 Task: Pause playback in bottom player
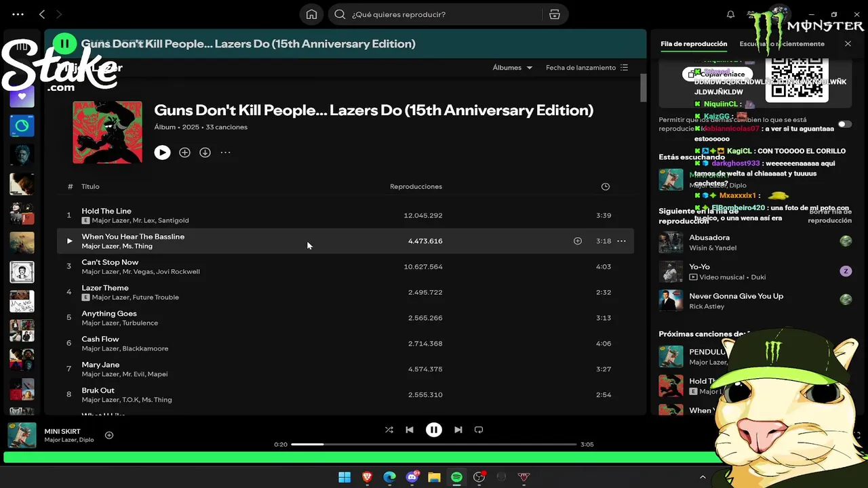coord(434,430)
